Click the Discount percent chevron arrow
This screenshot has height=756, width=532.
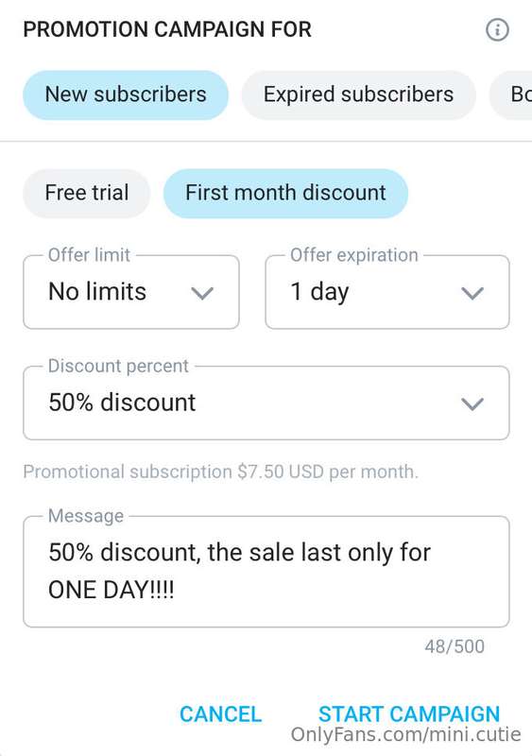472,404
